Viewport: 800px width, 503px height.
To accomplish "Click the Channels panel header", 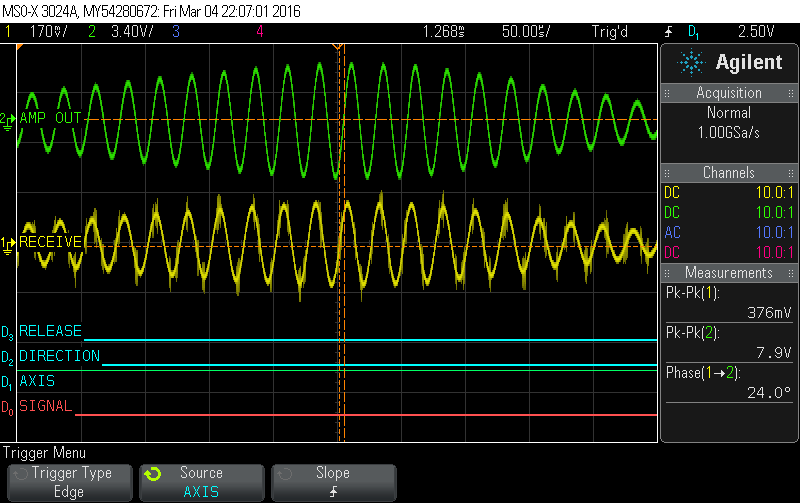I will click(728, 173).
